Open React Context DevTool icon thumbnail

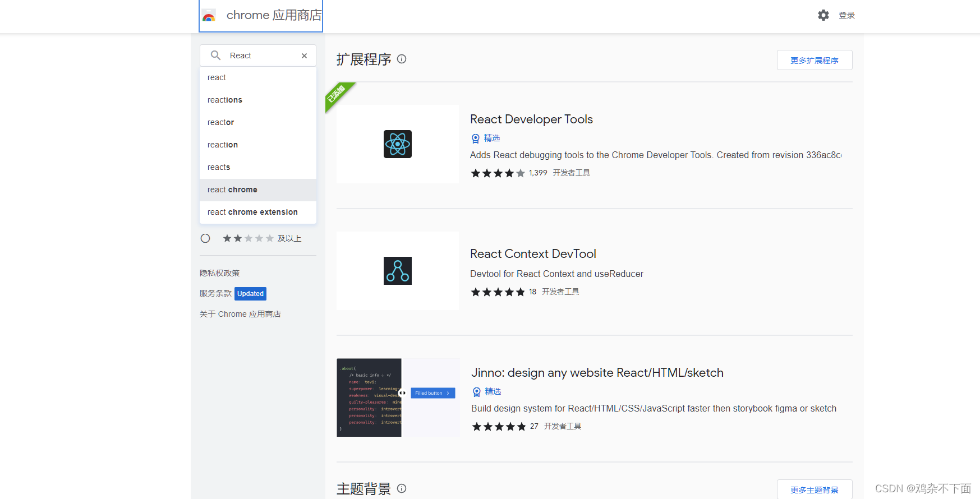[398, 271]
